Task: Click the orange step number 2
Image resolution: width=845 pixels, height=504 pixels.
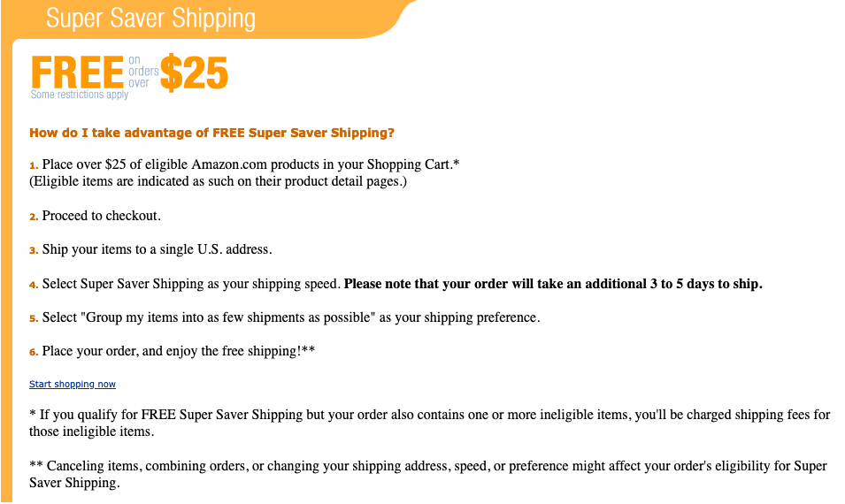Action: 34,217
